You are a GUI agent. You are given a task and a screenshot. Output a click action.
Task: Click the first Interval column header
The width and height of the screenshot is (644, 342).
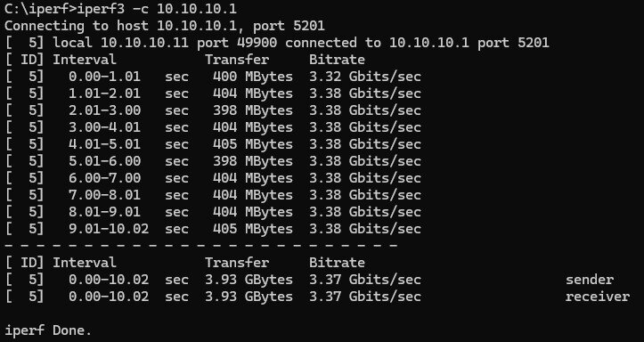click(85, 60)
